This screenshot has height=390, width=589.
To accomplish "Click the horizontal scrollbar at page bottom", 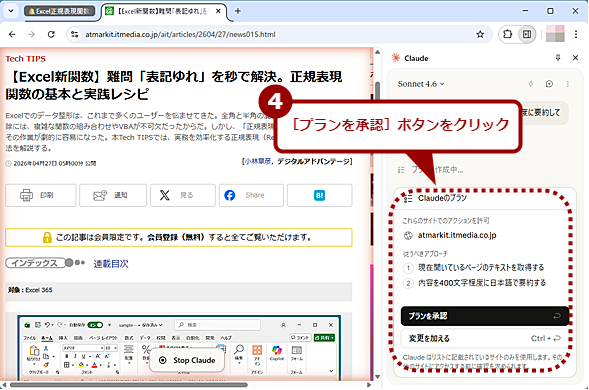I will [129, 385].
